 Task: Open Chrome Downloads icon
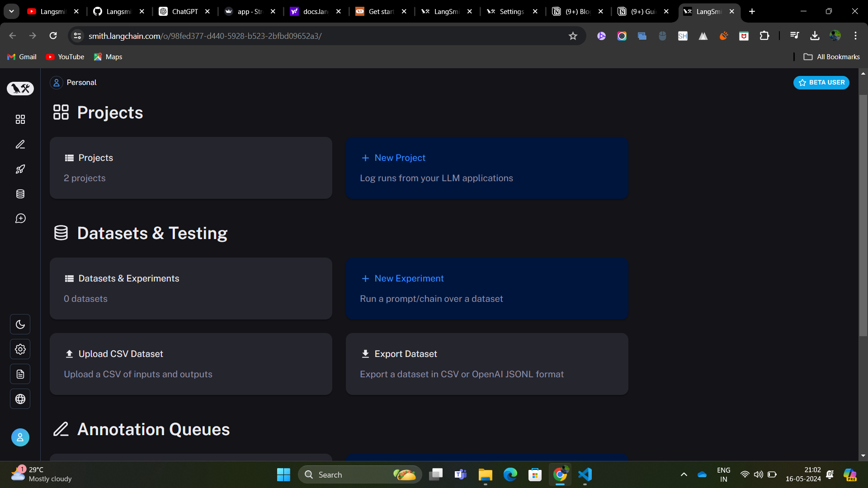pyautogui.click(x=815, y=36)
